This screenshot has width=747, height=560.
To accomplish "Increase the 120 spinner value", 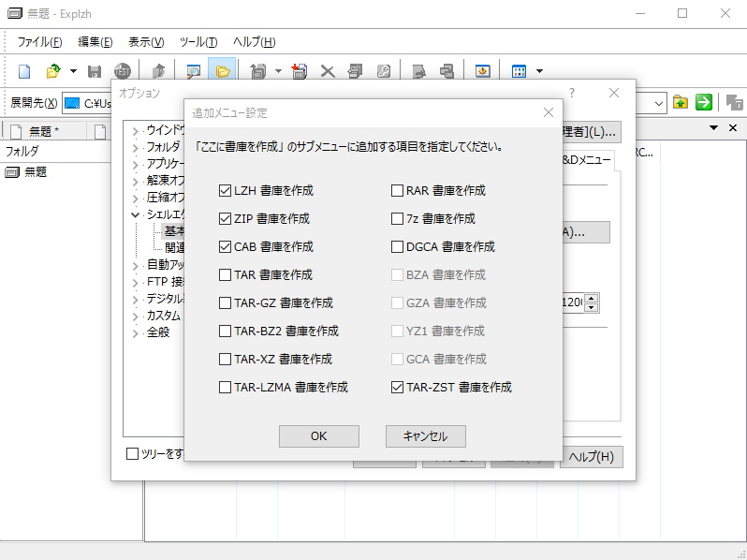I will pyautogui.click(x=591, y=299).
